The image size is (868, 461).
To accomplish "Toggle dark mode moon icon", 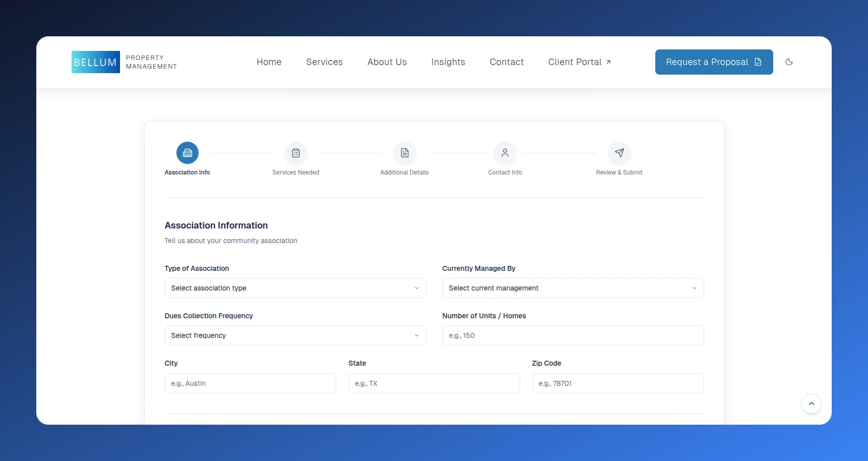I will pos(789,62).
